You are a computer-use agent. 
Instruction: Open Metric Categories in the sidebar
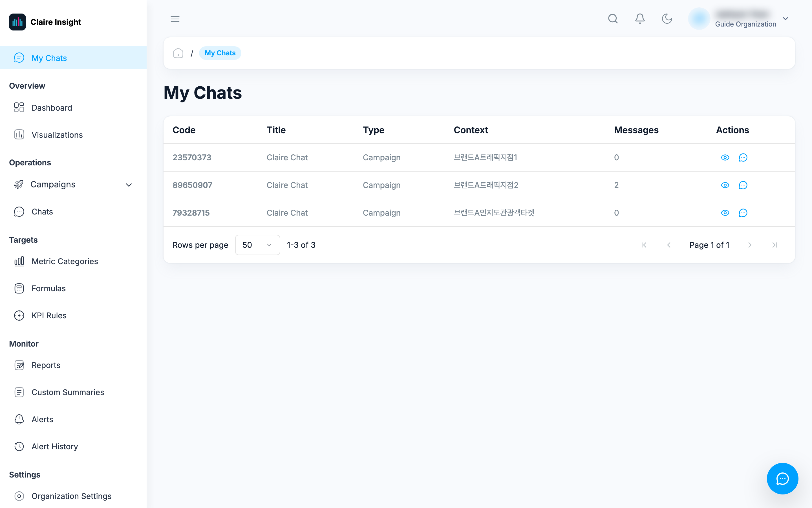[73, 261]
